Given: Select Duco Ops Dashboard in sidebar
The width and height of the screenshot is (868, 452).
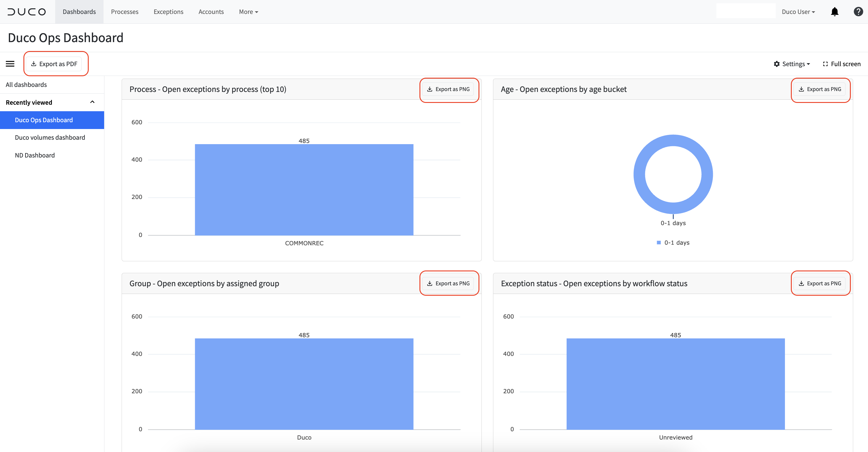Looking at the screenshot, I should 52,120.
